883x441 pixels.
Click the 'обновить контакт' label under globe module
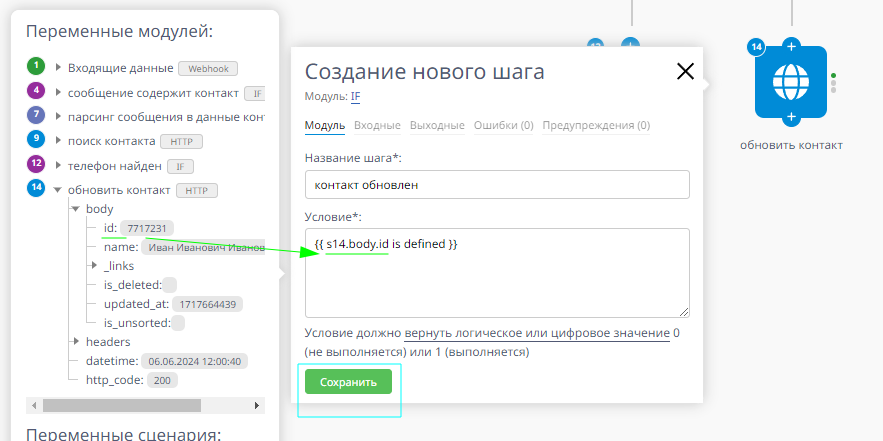pyautogui.click(x=791, y=145)
